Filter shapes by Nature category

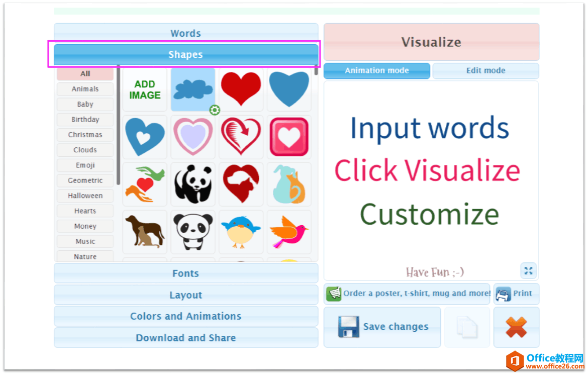[85, 256]
